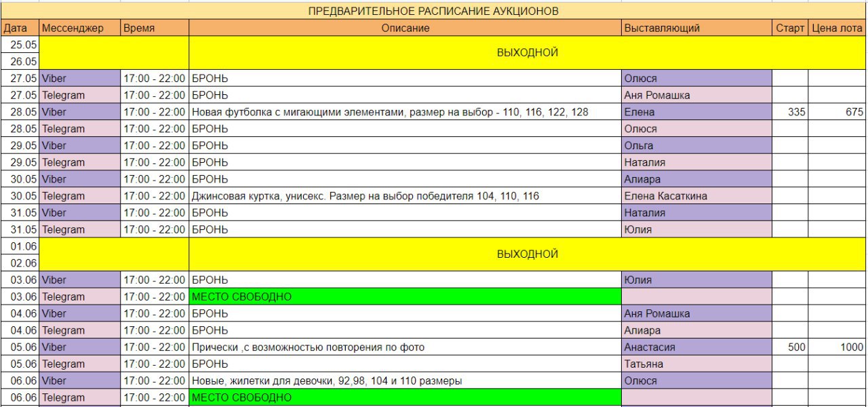The image size is (868, 407).
Task: Click the Описание column header
Action: (406, 28)
